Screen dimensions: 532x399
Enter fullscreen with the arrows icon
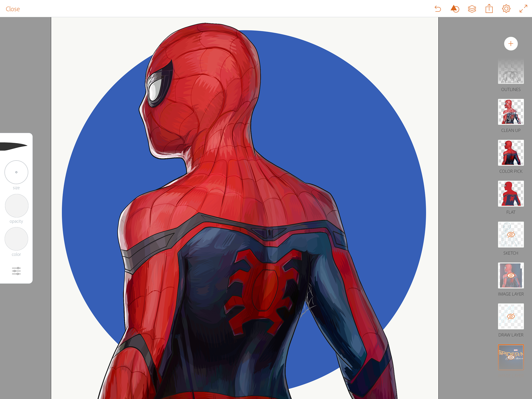coord(523,9)
